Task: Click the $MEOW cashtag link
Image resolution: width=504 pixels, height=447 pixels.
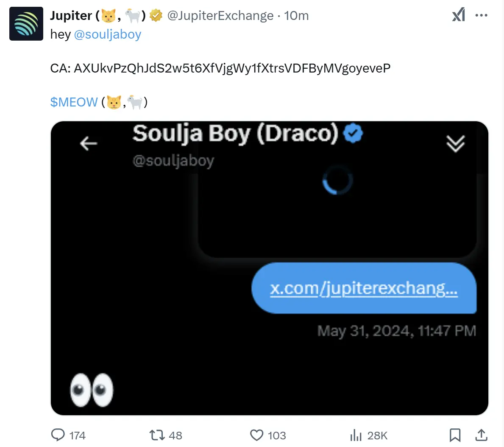Action: pyautogui.click(x=74, y=102)
